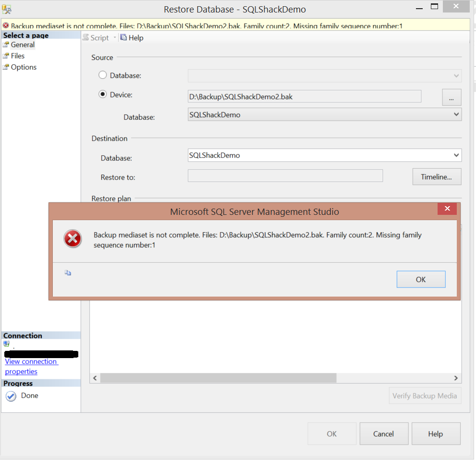476x460 pixels.
Task: Click the horizontal scrollbar thumb
Action: (218, 378)
